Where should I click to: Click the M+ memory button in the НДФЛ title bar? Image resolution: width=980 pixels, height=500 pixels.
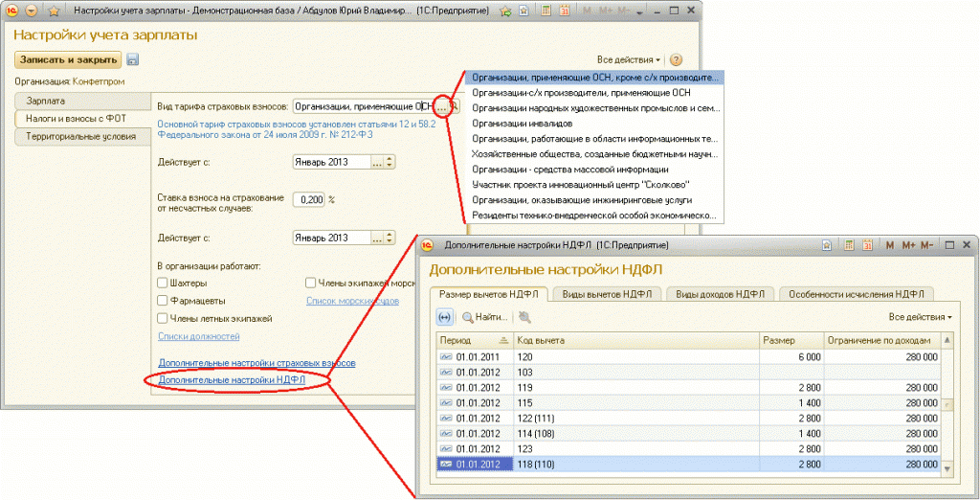coord(909,246)
